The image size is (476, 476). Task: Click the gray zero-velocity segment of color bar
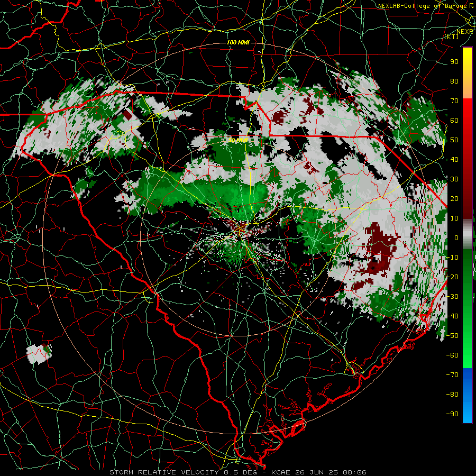click(x=467, y=234)
